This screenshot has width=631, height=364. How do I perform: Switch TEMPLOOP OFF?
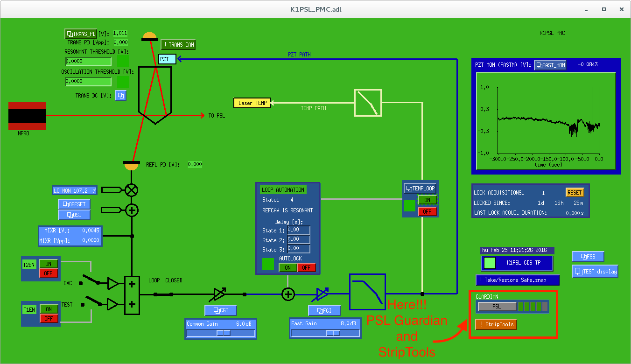click(428, 211)
